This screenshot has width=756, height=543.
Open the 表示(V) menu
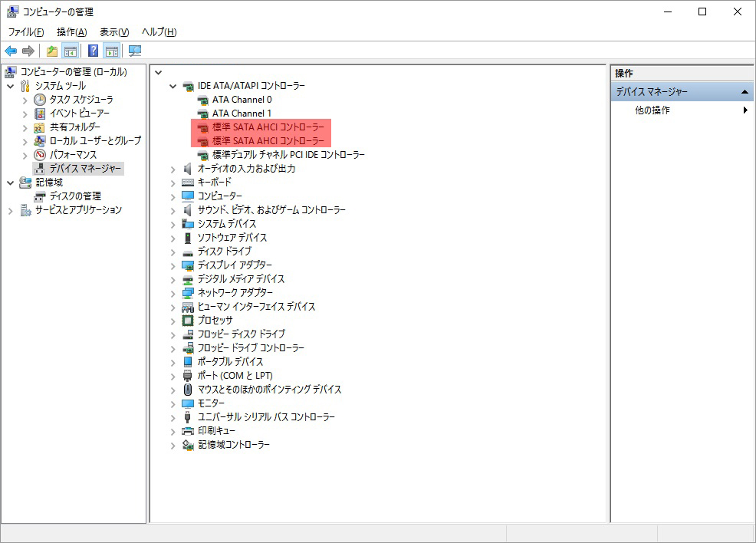coord(114,31)
